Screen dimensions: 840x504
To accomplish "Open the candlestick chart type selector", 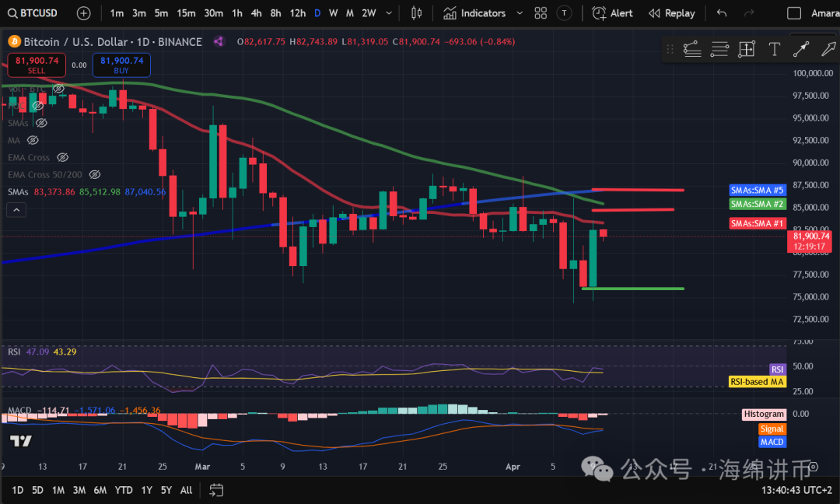I will tap(416, 13).
